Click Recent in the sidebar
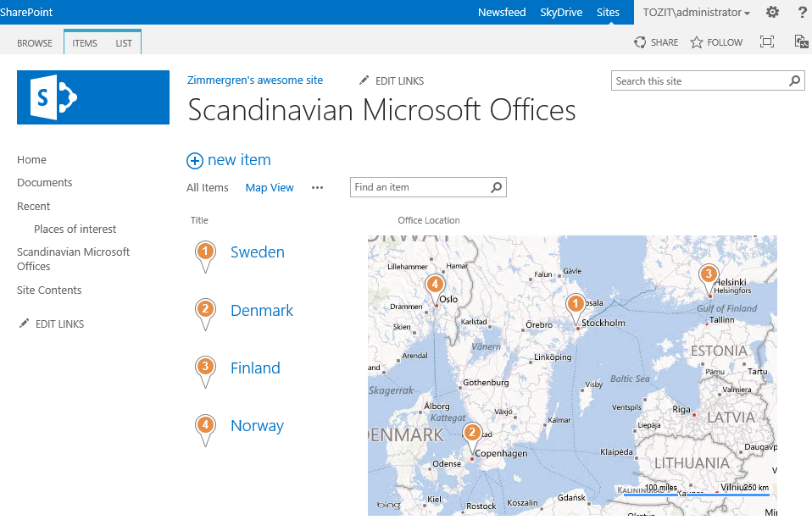Image resolution: width=812 pixels, height=531 pixels. pyautogui.click(x=34, y=206)
